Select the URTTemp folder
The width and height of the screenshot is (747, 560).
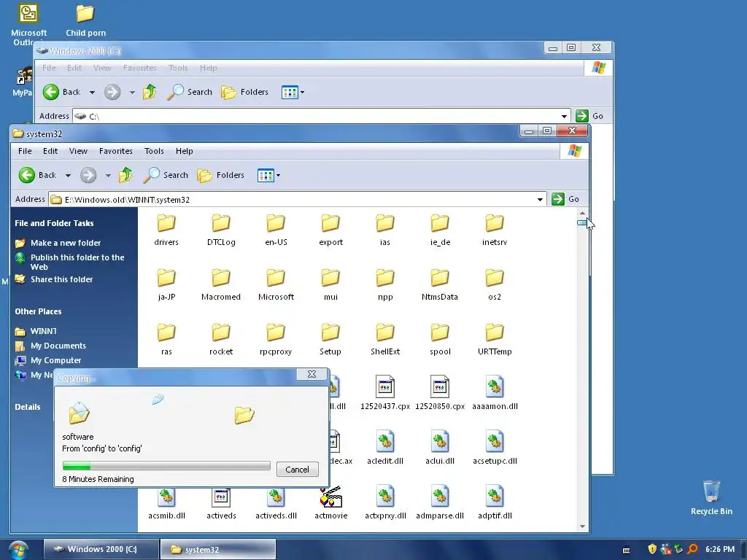click(x=495, y=340)
